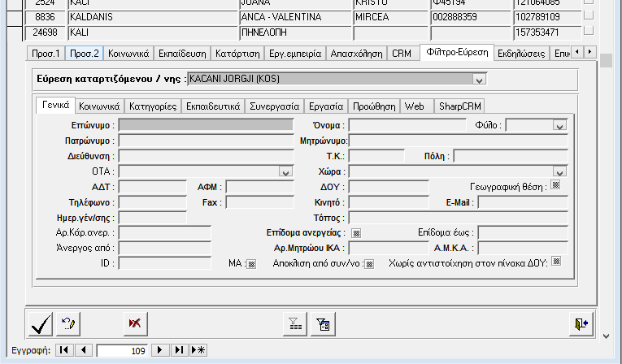Go to first record in navigator
This screenshot has height=364, width=622.
63,350
